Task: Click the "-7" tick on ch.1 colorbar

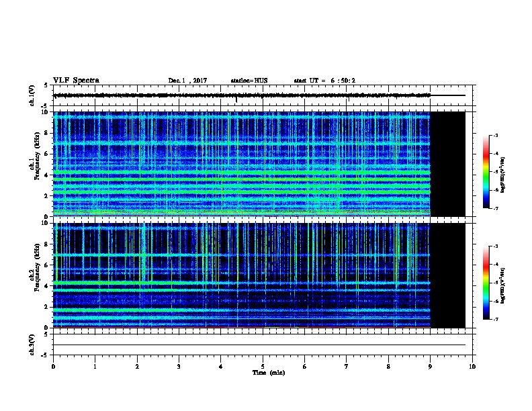Action: pos(496,208)
